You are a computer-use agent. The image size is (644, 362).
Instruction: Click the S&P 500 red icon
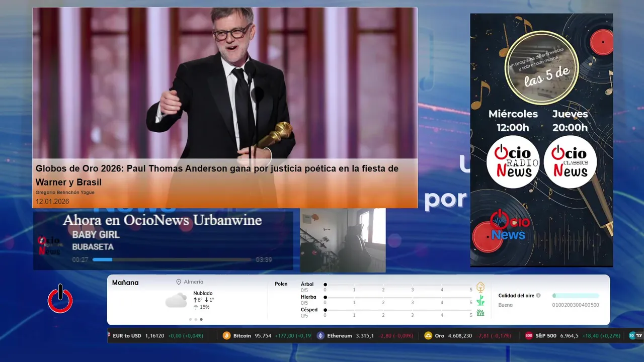529,336
